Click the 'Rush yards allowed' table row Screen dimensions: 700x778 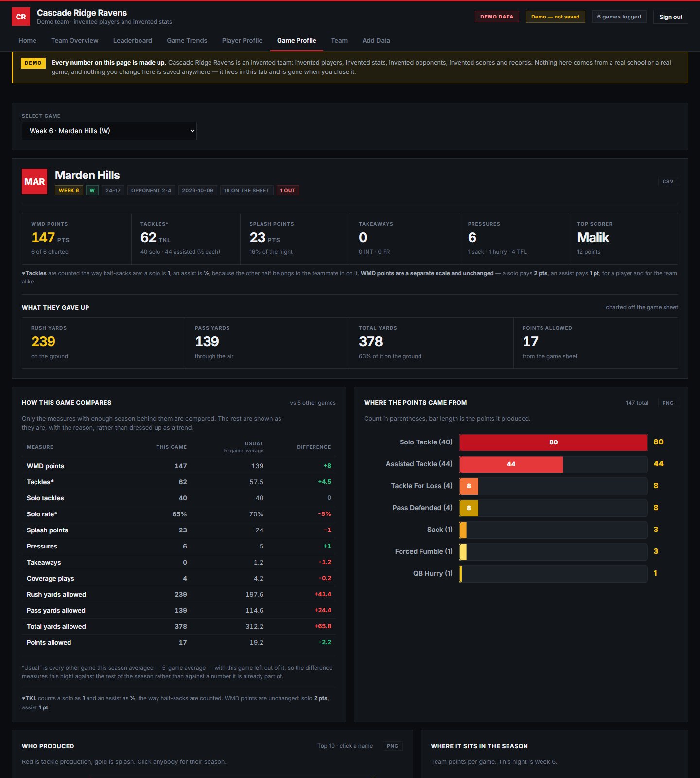point(179,594)
